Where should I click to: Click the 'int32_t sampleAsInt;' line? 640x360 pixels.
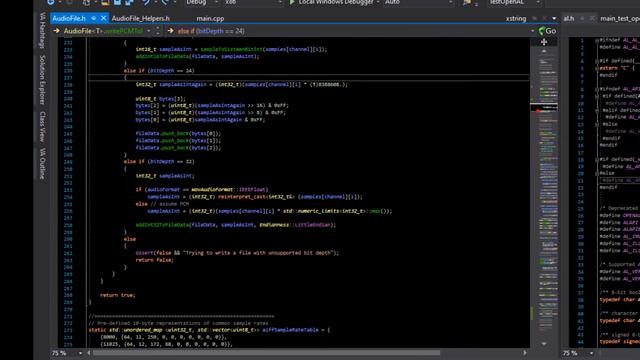coord(165,176)
